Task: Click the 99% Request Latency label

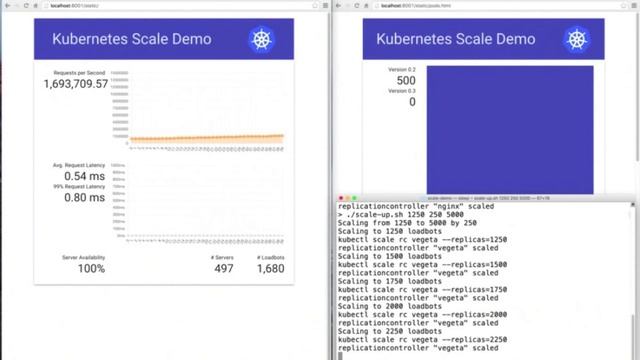Action: 79,187
